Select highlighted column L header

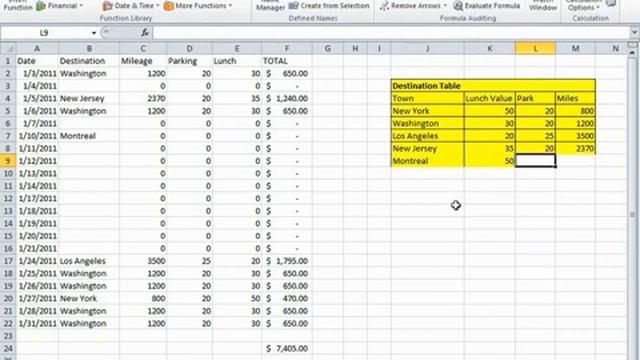tap(535, 49)
